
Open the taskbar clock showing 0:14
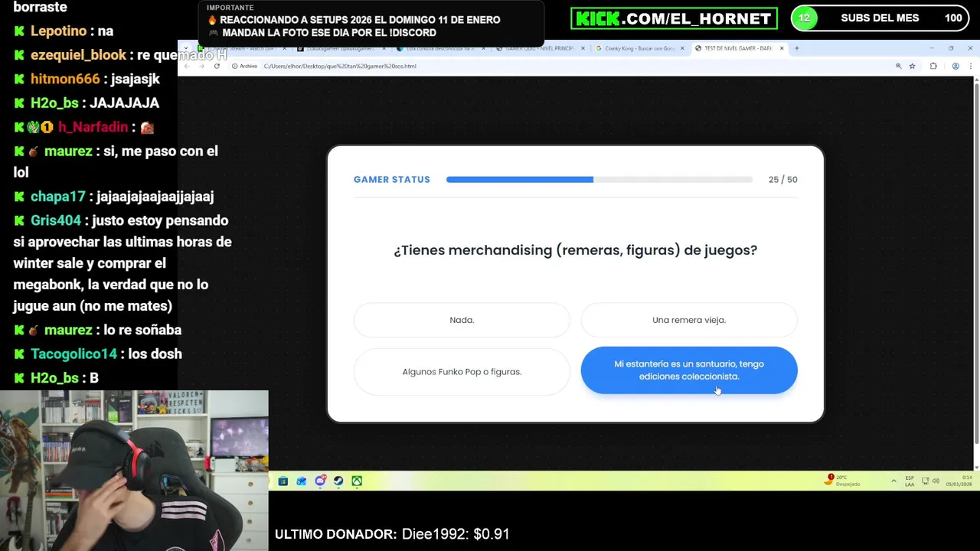coord(958,481)
